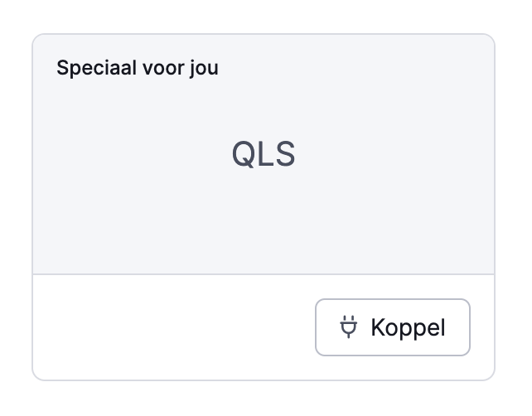
Task: Link QLS using the Koppel button
Action: (393, 327)
